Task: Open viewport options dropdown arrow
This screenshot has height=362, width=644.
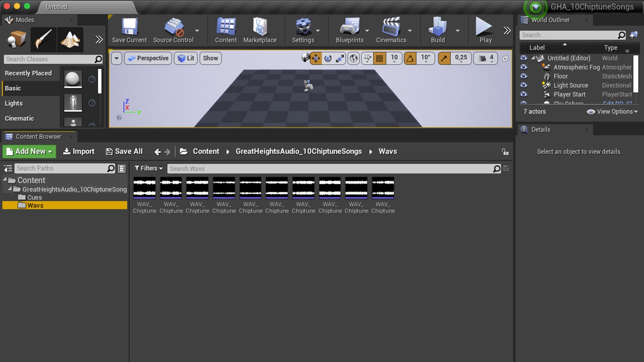Action: click(117, 58)
